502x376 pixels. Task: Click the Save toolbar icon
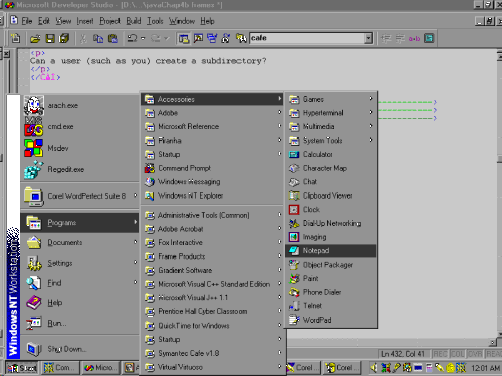pyautogui.click(x=50, y=38)
